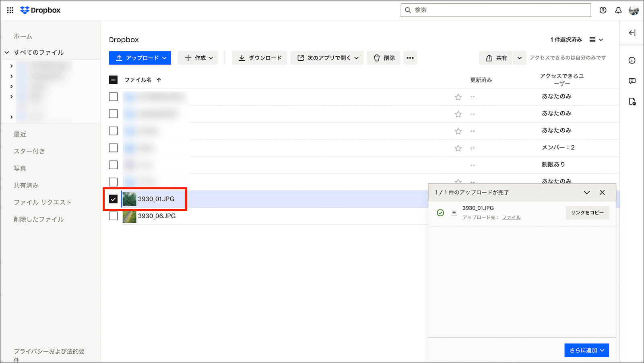Collapse the すべてのファイル tree
Image resolution: width=644 pixels, height=363 pixels.
tap(7, 53)
